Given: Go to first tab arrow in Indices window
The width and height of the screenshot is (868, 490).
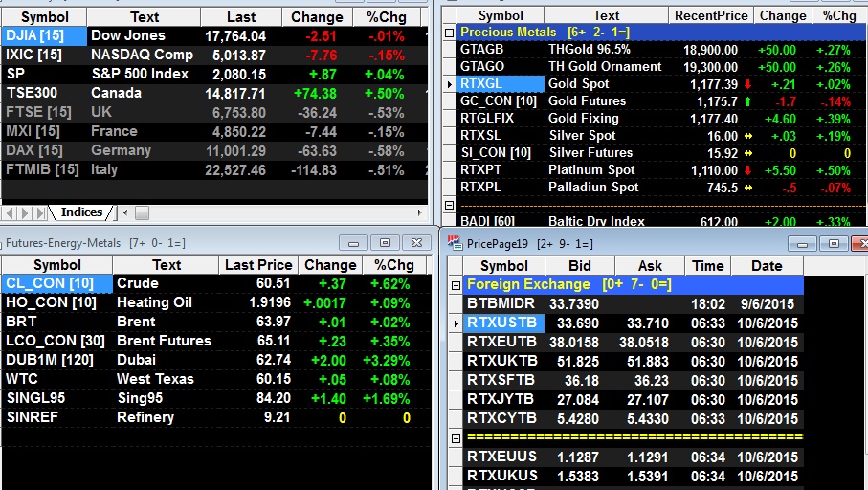Looking at the screenshot, I should click(10, 212).
